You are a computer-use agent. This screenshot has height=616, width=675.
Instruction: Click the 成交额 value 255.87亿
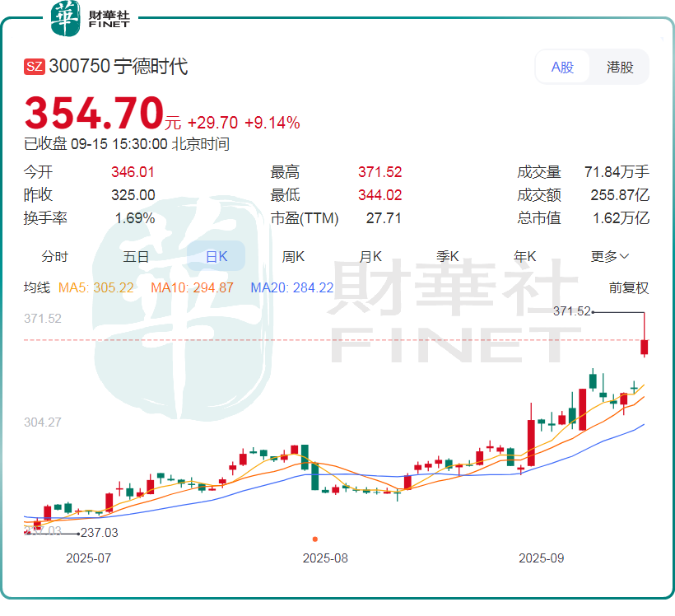(x=620, y=194)
